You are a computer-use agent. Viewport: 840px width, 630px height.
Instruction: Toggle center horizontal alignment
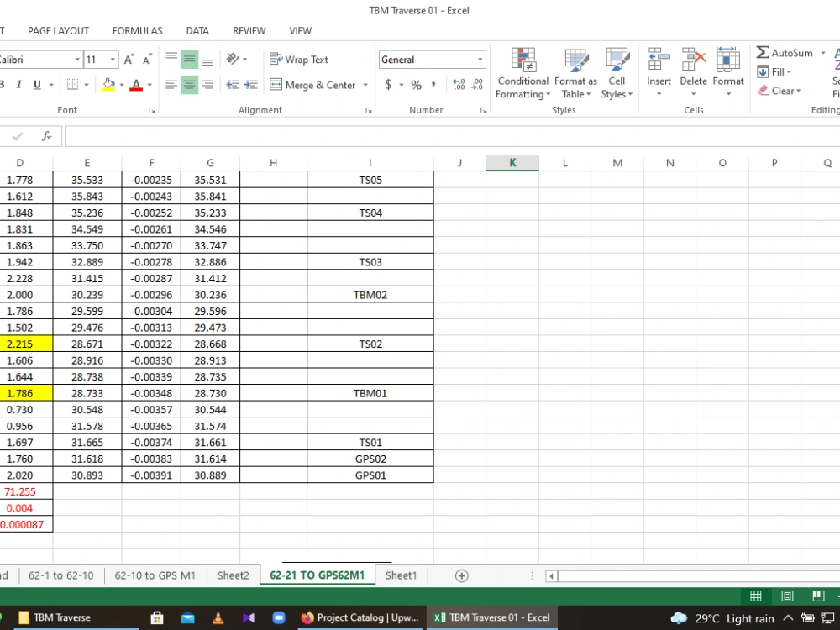189,85
